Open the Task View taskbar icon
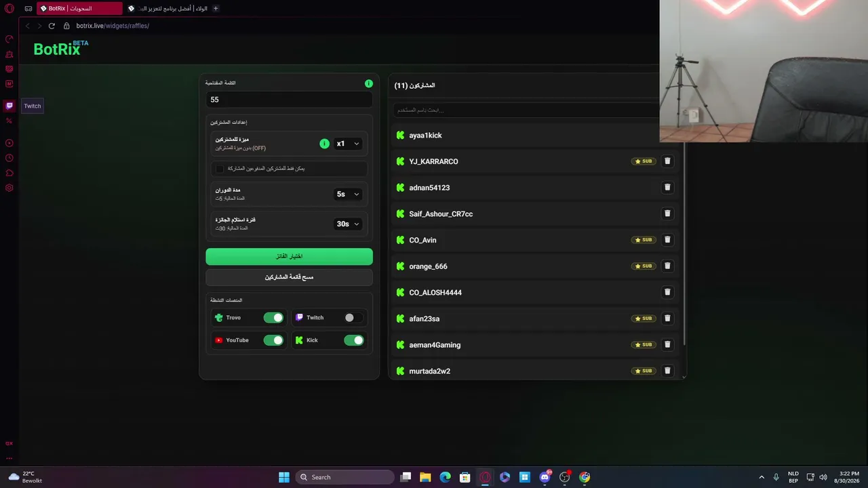868x488 pixels. (x=406, y=477)
